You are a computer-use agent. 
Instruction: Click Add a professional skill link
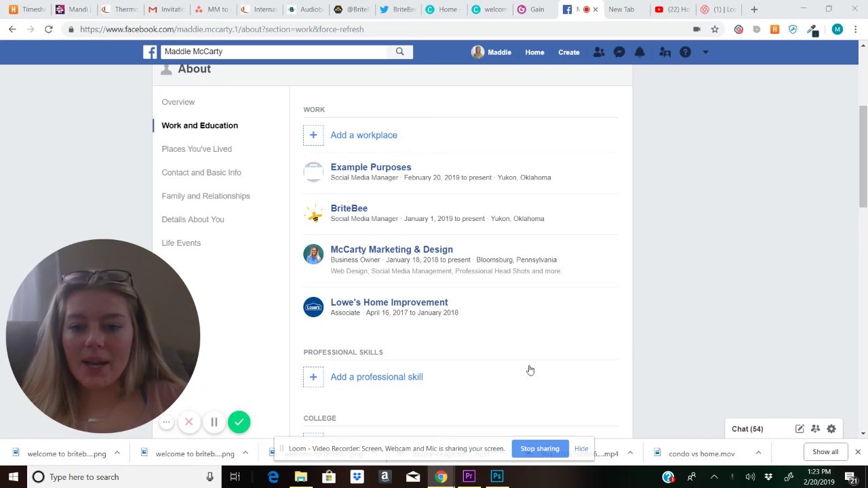(377, 377)
